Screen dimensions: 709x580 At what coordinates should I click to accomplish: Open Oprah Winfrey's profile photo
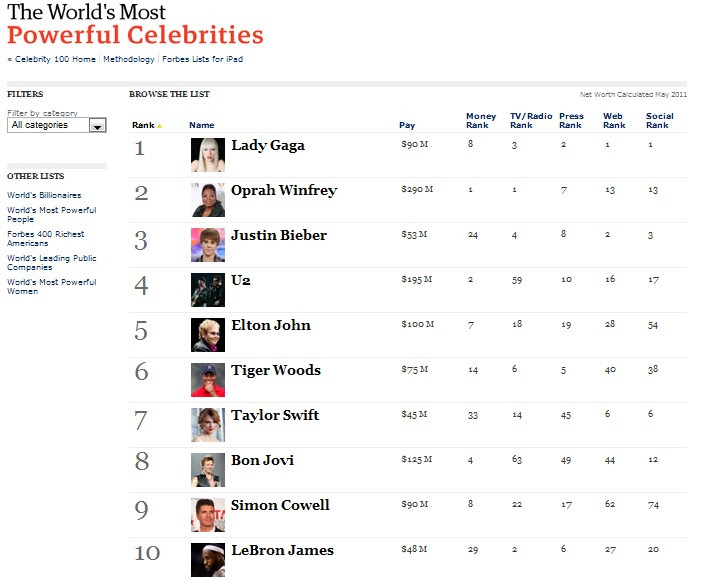[x=208, y=200]
